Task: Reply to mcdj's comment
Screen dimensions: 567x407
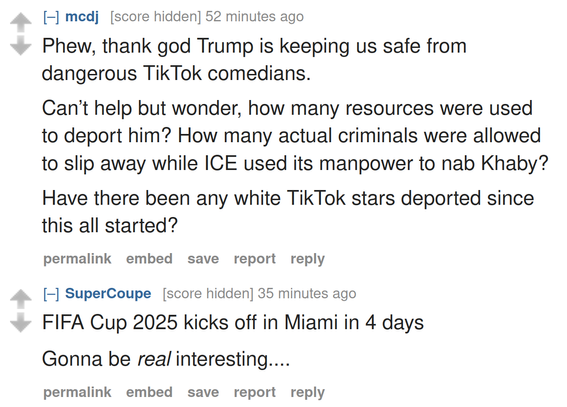Action: click(x=307, y=259)
